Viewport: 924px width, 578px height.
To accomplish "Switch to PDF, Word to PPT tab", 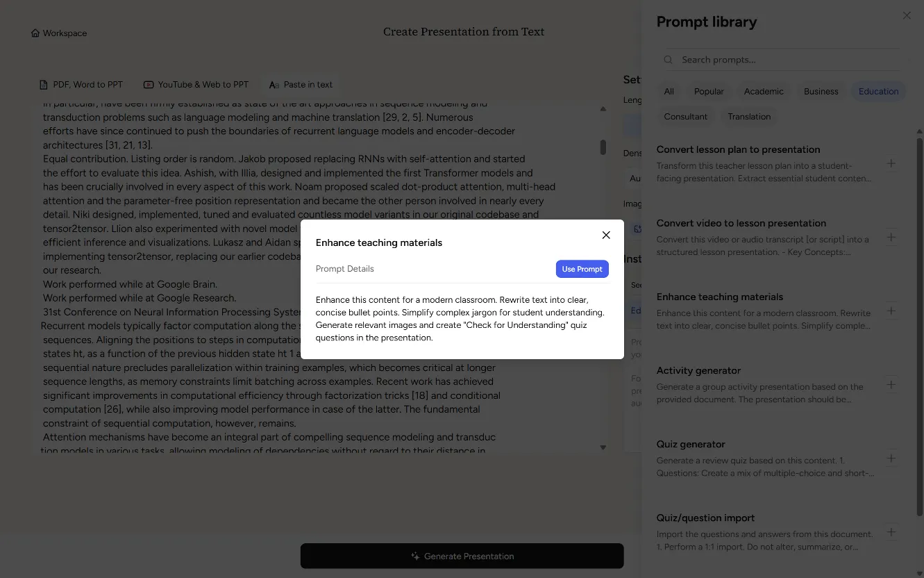I will tap(81, 85).
